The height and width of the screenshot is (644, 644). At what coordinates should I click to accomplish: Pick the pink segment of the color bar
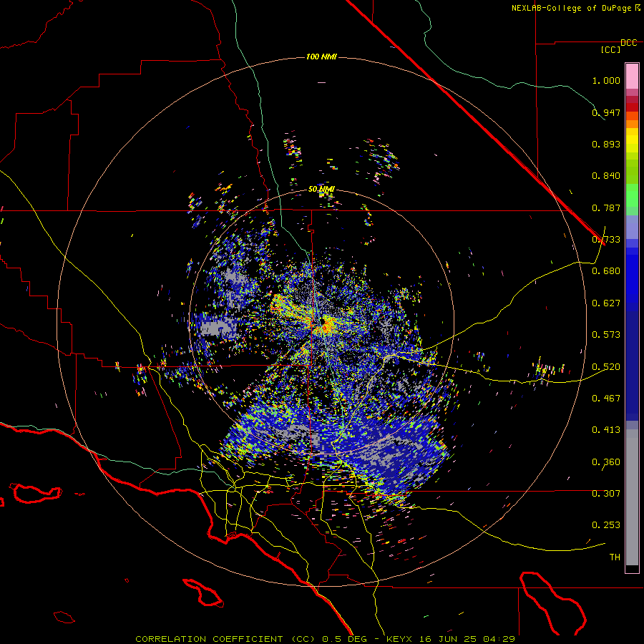(x=632, y=76)
